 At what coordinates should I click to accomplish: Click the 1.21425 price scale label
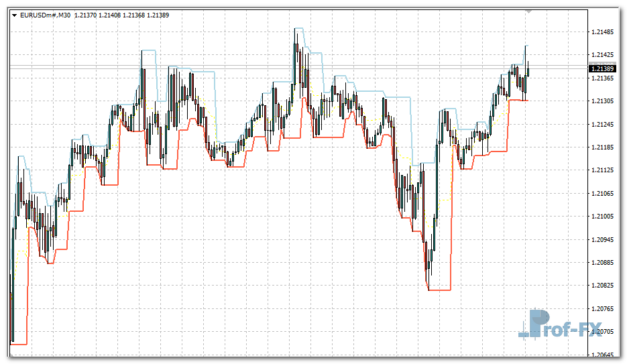(x=603, y=55)
